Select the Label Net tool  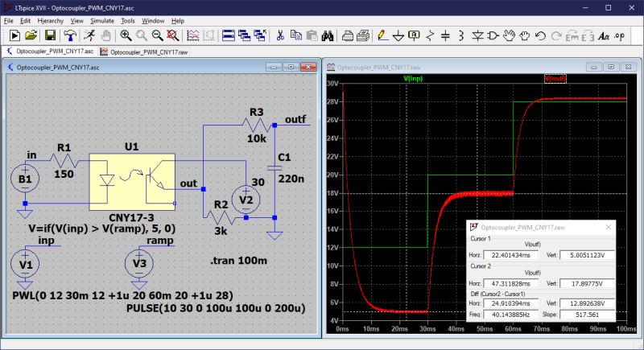tap(414, 35)
